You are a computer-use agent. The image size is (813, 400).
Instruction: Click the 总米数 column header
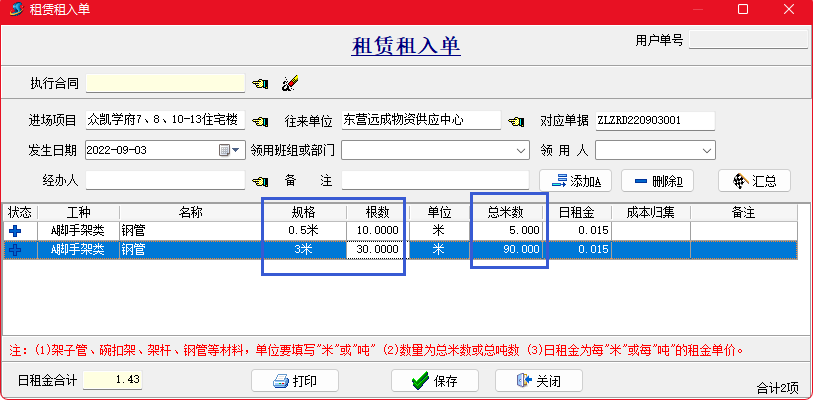pos(507,212)
